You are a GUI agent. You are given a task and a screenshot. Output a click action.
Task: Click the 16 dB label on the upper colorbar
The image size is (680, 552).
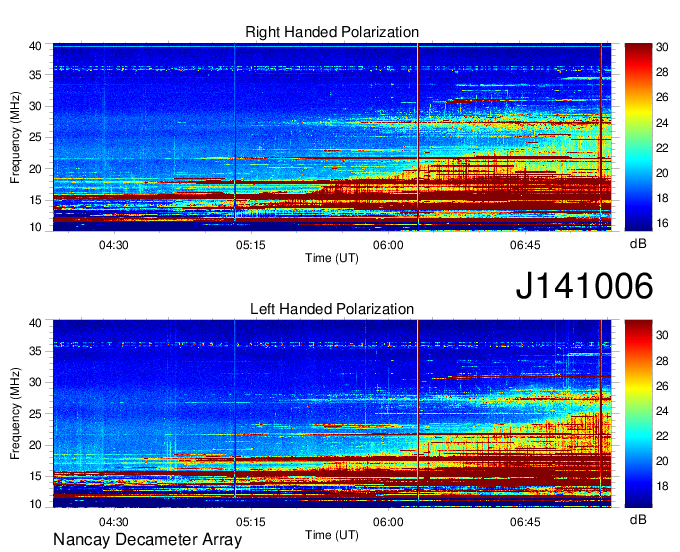662,223
